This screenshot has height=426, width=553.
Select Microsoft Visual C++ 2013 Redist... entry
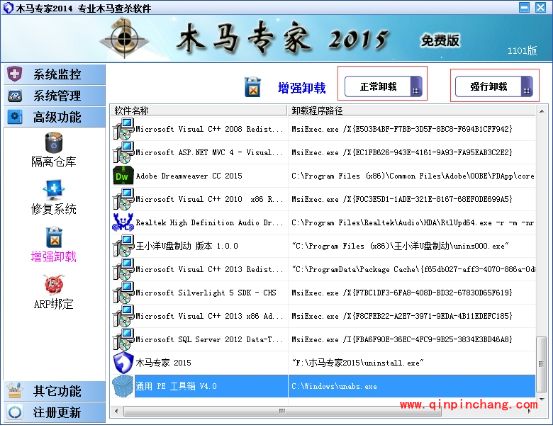[209, 269]
